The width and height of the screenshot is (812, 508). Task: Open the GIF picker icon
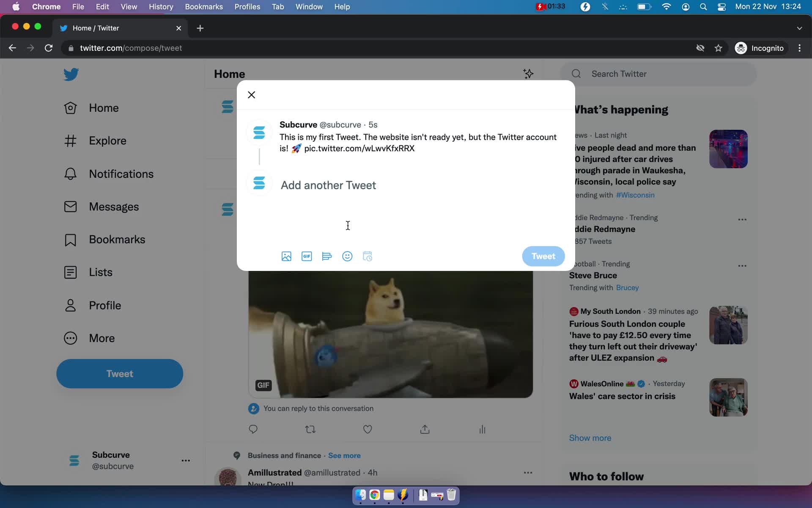click(x=306, y=257)
